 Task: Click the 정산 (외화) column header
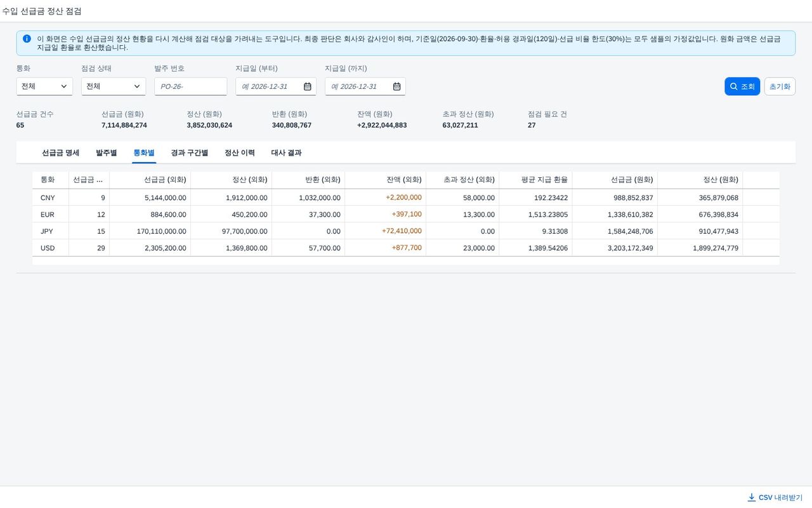(231, 180)
